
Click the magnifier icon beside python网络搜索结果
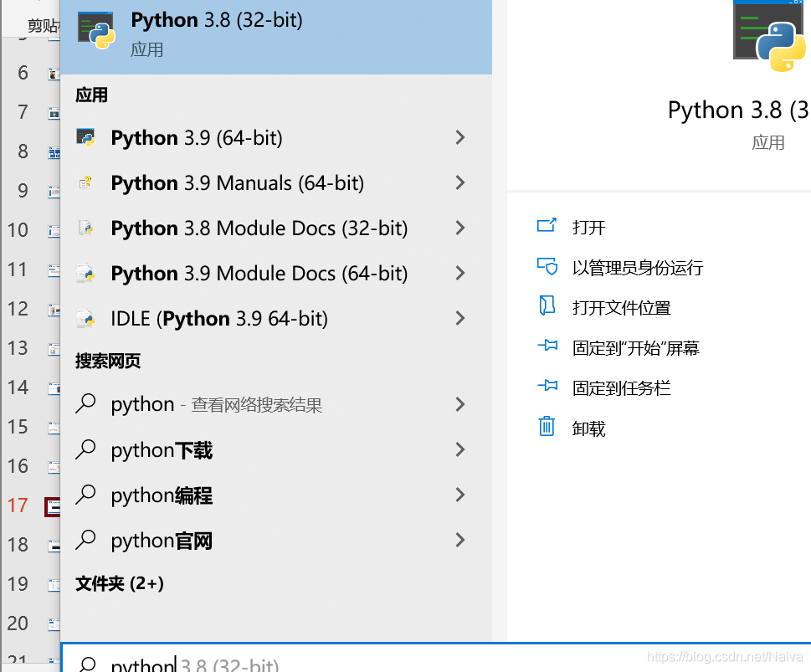[x=86, y=403]
